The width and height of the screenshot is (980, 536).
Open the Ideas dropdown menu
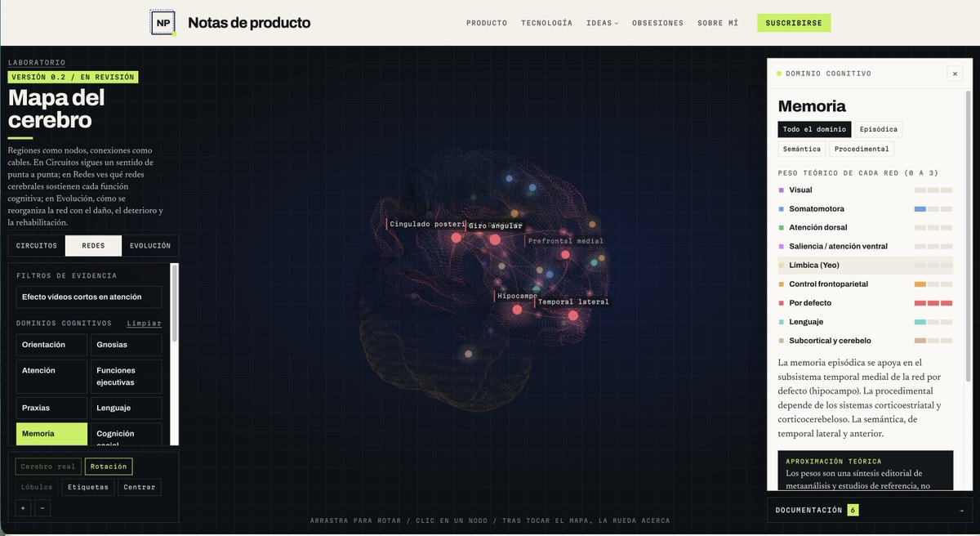[602, 23]
